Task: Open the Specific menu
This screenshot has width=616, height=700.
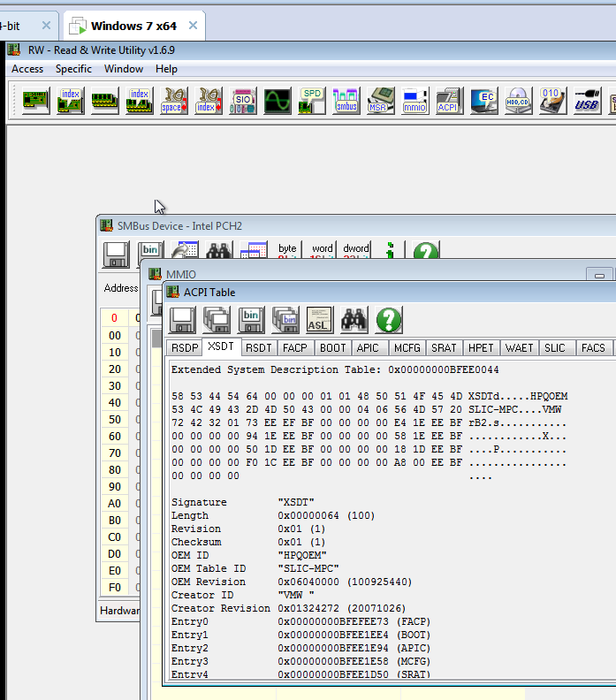Action: coord(73,69)
